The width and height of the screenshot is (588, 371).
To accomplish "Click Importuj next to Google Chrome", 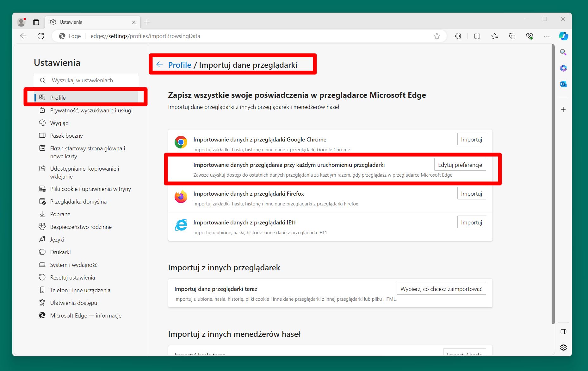I will pos(471,139).
